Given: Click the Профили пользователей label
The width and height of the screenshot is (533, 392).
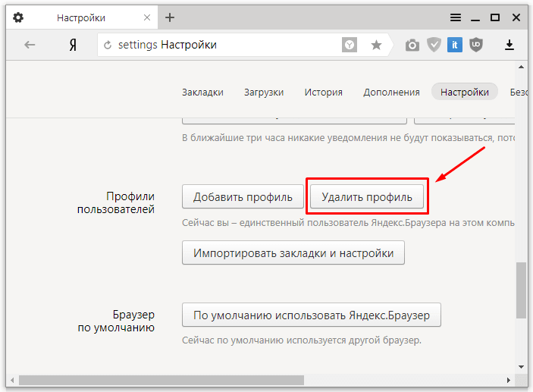Looking at the screenshot, I should pos(116,202).
